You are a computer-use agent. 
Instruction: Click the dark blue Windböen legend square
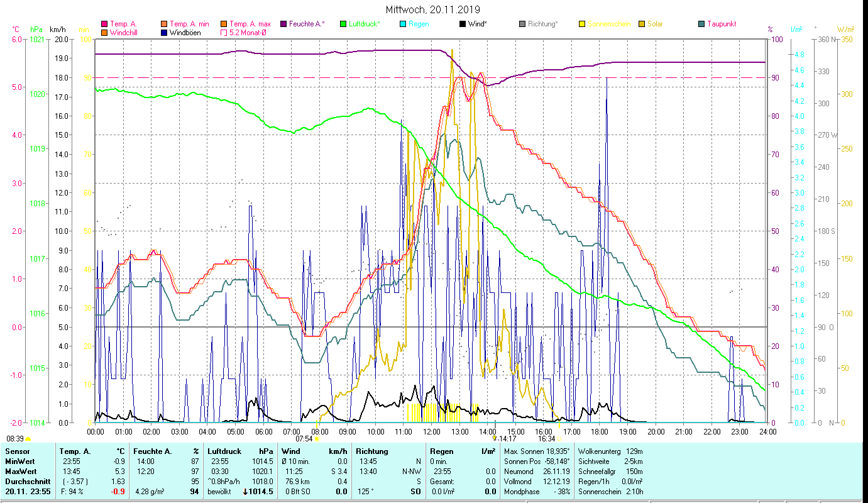click(164, 32)
